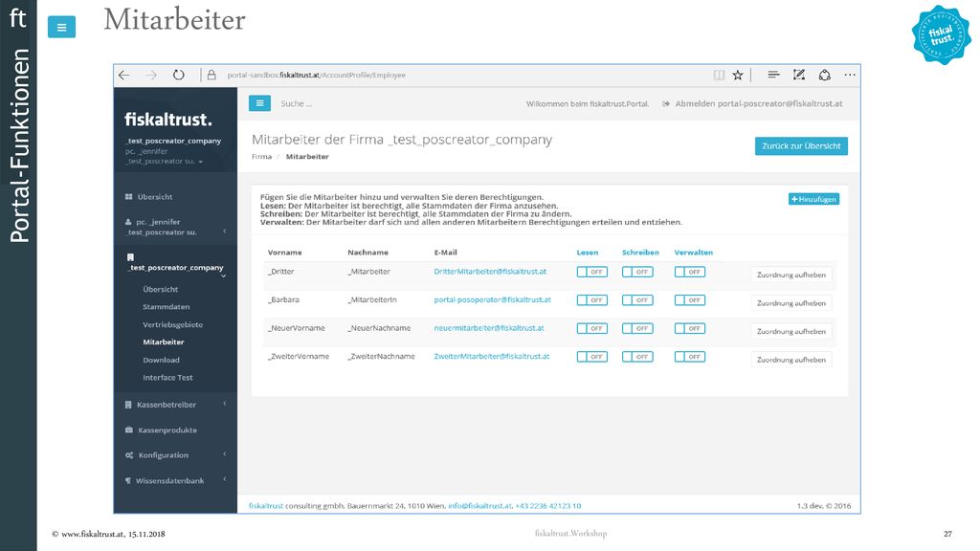
Task: Click Zuordnung aufheben for _NeuerVorname
Action: 791,332
